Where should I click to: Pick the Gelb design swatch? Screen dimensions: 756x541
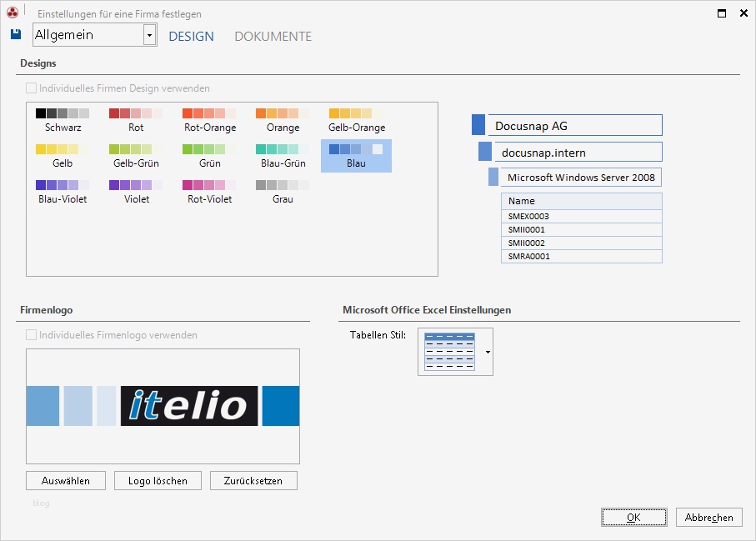tap(63, 156)
